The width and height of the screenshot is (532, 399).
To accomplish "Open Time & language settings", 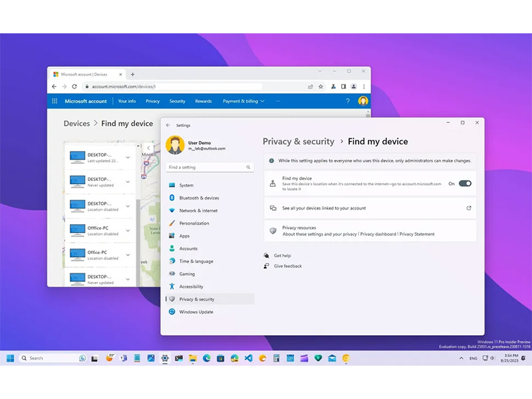I will (209, 261).
